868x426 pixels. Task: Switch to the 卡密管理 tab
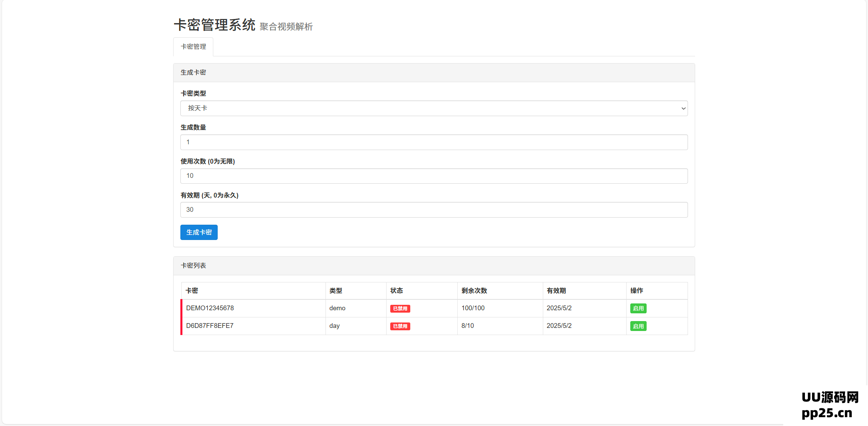pyautogui.click(x=193, y=47)
